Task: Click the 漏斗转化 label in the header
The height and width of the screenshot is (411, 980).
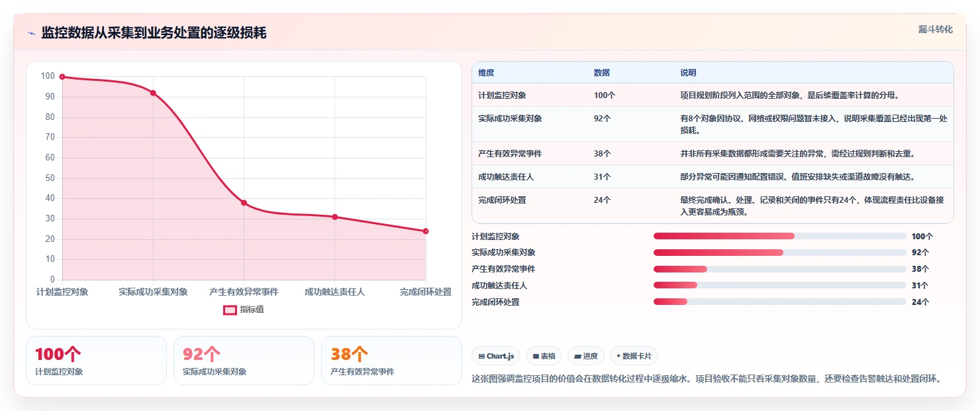Action: pyautogui.click(x=936, y=29)
